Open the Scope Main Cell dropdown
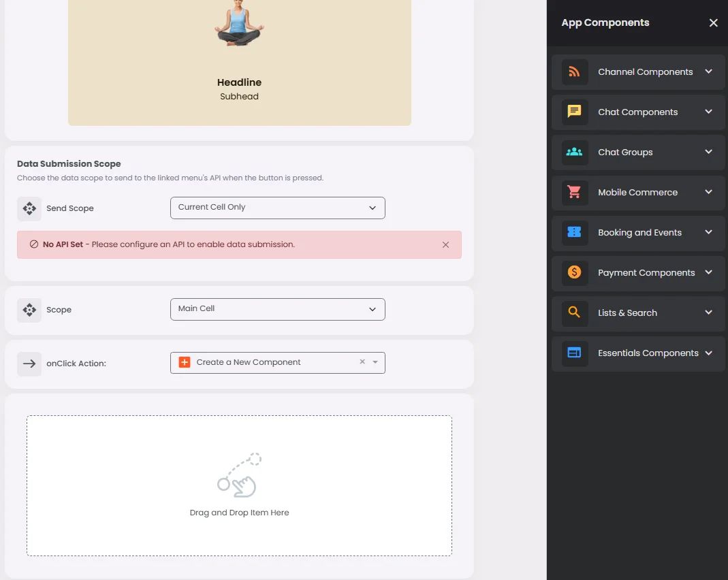The image size is (728, 580). pyautogui.click(x=278, y=309)
